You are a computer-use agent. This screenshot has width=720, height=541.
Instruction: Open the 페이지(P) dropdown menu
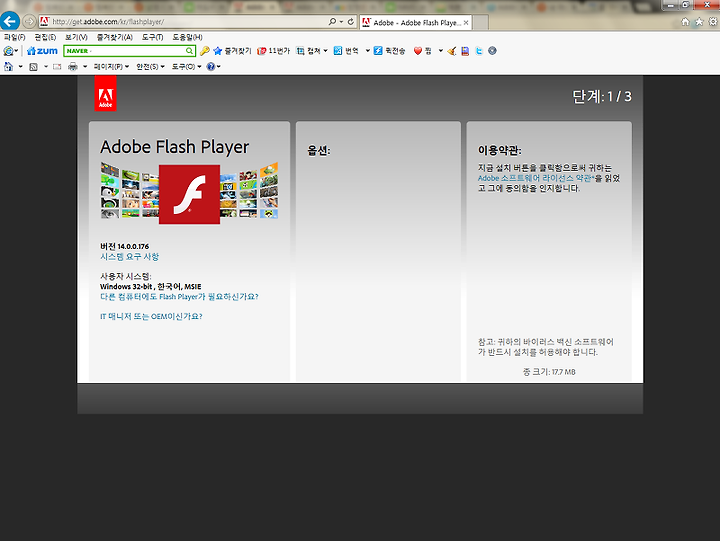tap(112, 67)
